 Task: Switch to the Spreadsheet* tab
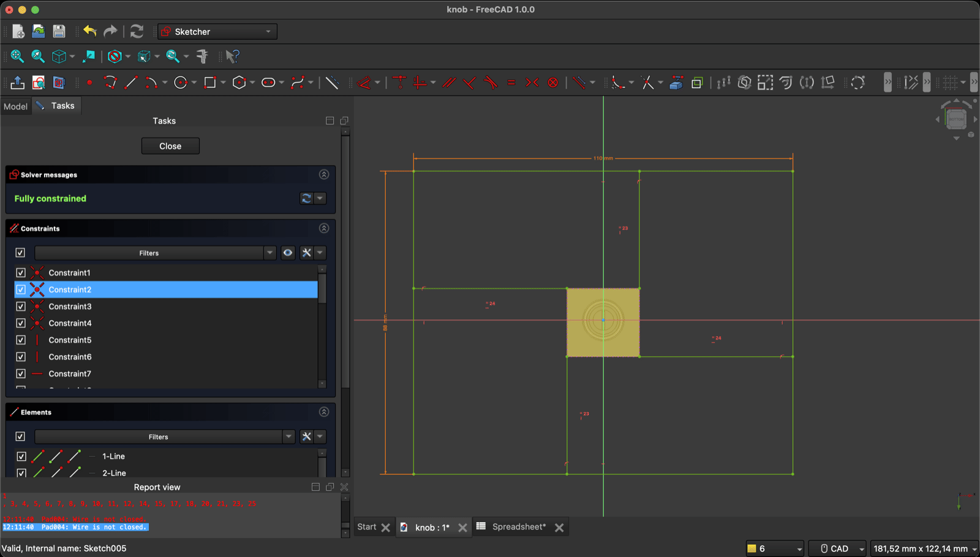pos(519,527)
